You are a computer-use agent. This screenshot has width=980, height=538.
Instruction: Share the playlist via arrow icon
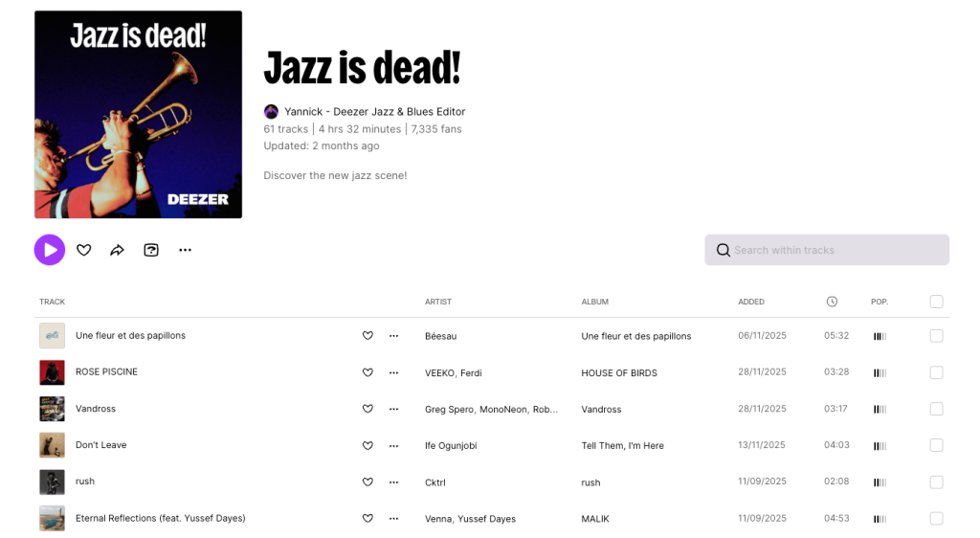(x=118, y=250)
